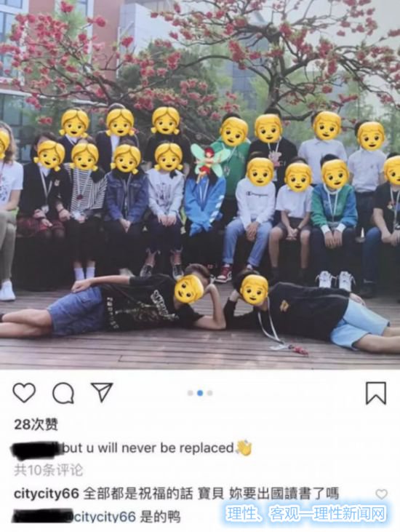Screen dimensions: 400x532
Task: Tap the share paper-plane icon
Action: (102, 392)
